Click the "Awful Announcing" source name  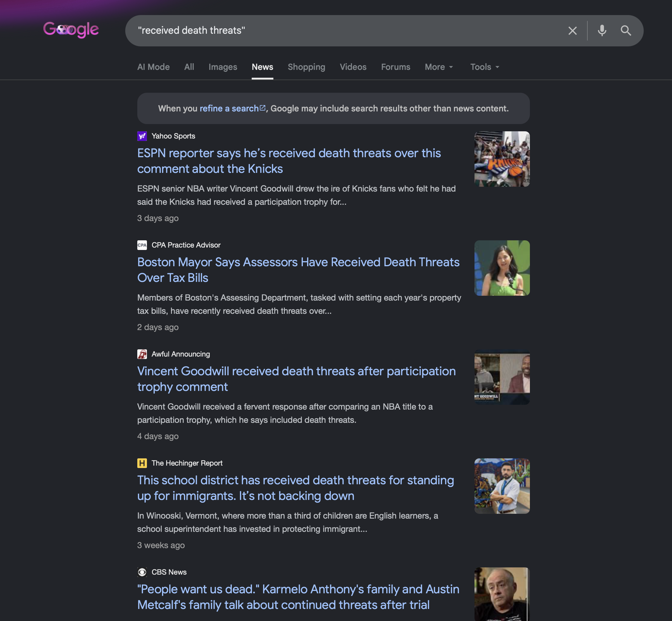coord(181,354)
